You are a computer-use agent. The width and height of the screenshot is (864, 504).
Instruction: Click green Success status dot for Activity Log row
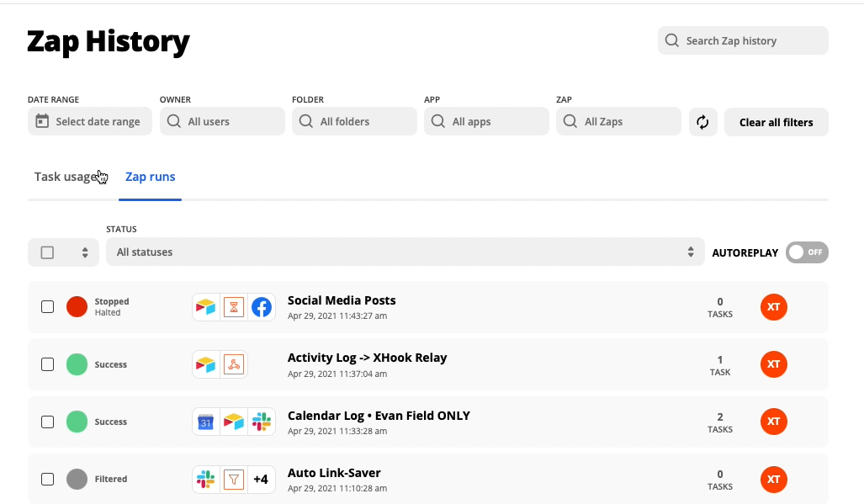(77, 364)
